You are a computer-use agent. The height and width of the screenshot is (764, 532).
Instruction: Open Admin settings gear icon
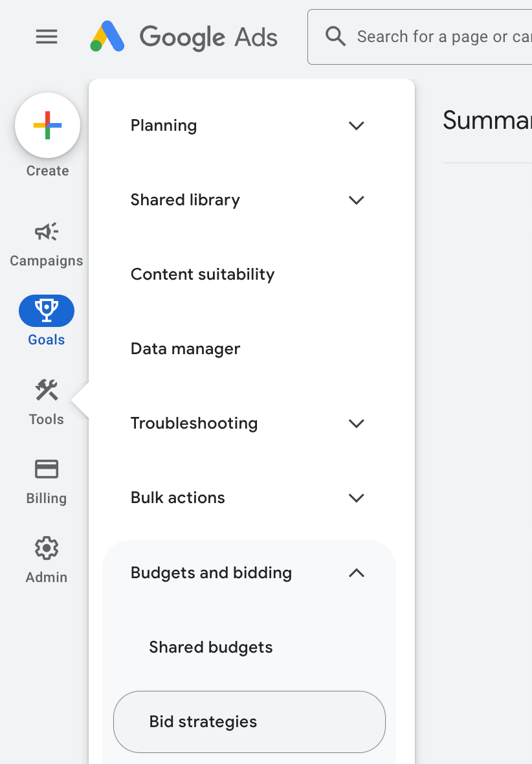[x=46, y=548]
